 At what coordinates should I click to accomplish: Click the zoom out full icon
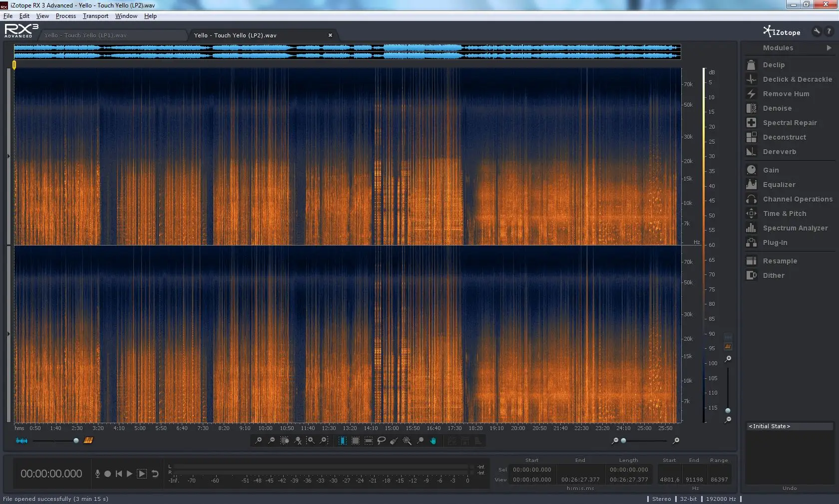298,441
